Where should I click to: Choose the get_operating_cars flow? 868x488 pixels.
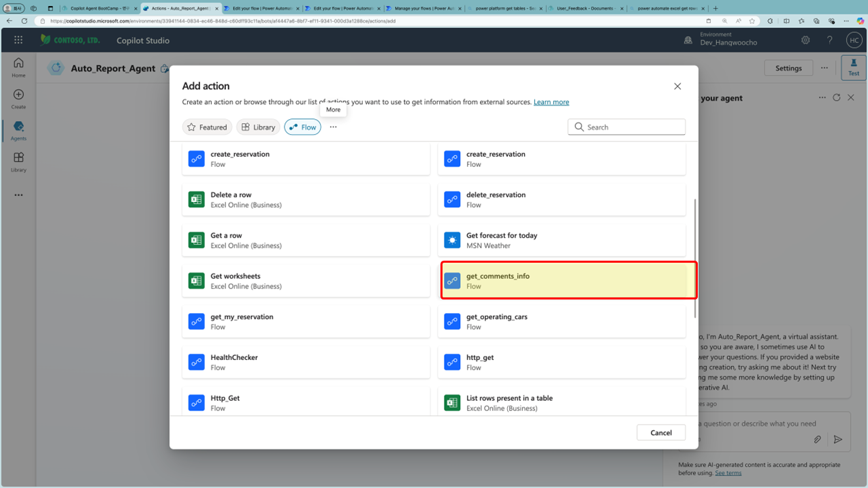click(562, 322)
